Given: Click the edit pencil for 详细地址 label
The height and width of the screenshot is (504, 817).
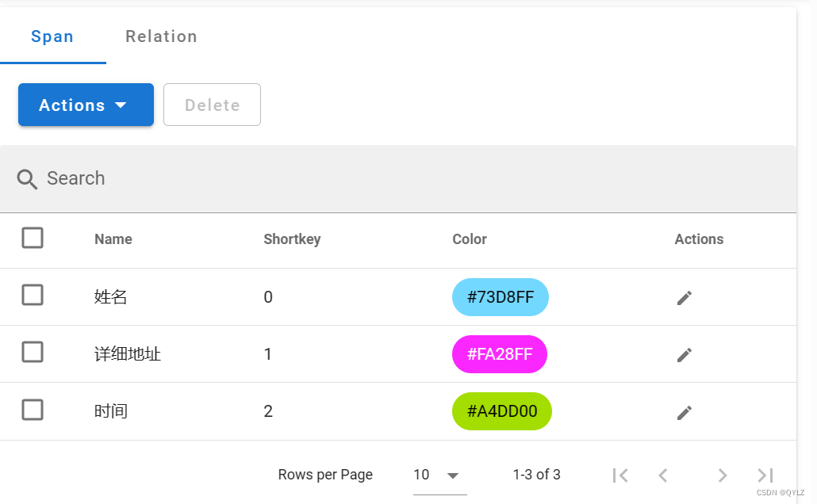Looking at the screenshot, I should pyautogui.click(x=684, y=354).
